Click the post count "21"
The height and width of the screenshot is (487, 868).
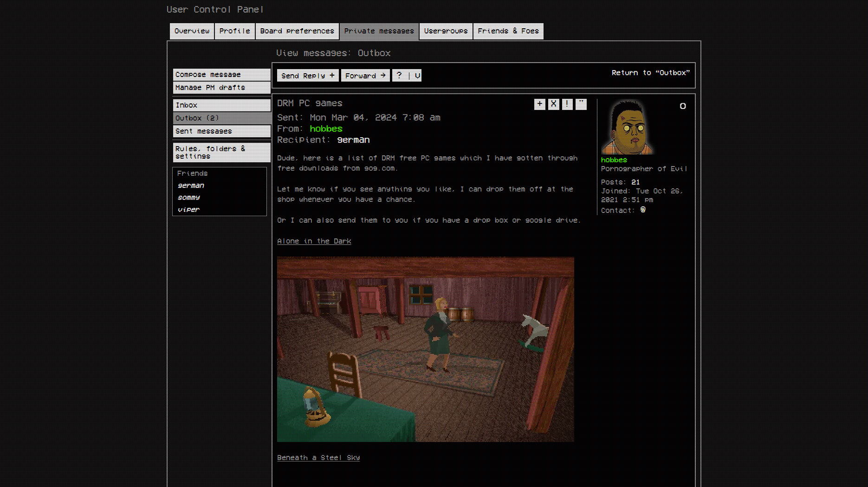pyautogui.click(x=635, y=182)
